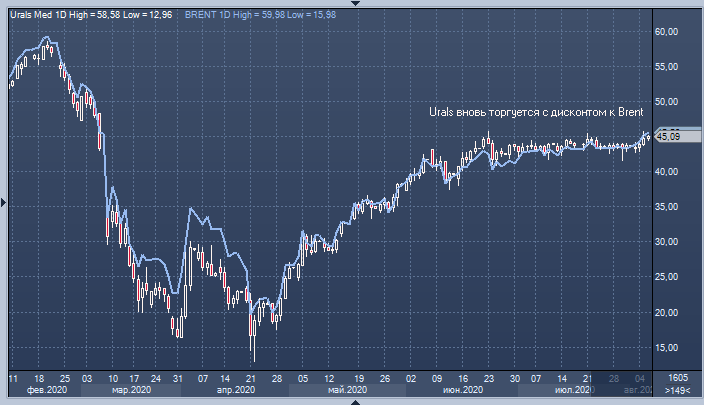This screenshot has width=704, height=405.
Task: Click the chart annotation about Urals discount to Brent
Action: point(535,113)
